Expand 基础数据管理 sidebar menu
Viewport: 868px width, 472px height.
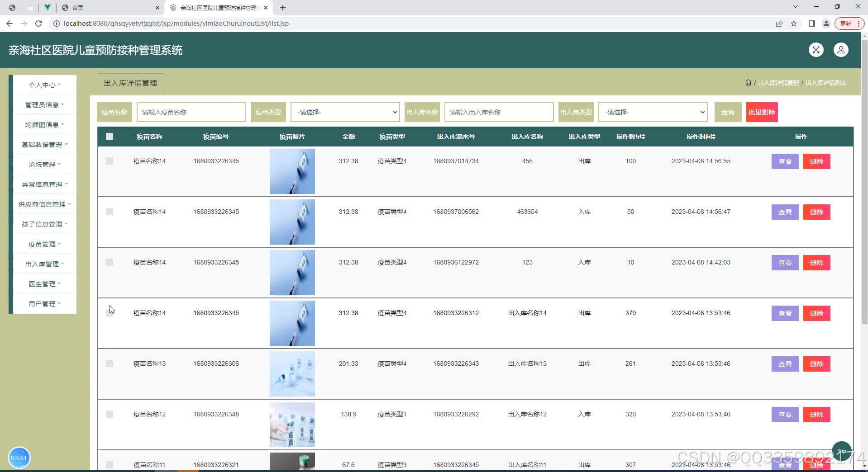[44, 145]
